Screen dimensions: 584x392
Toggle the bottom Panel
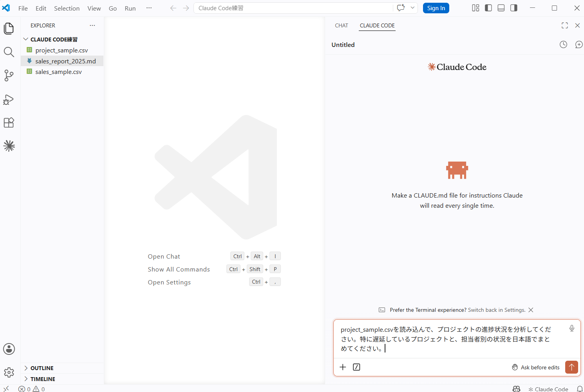pos(501,8)
